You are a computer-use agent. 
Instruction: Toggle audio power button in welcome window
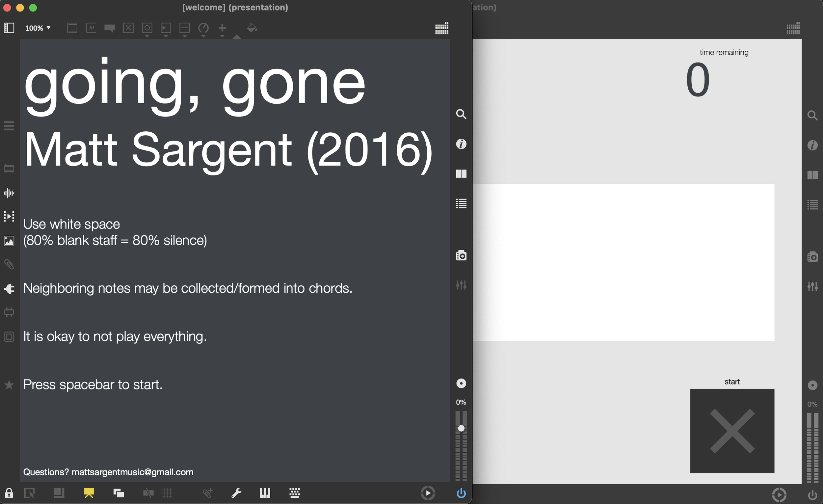tap(461, 493)
